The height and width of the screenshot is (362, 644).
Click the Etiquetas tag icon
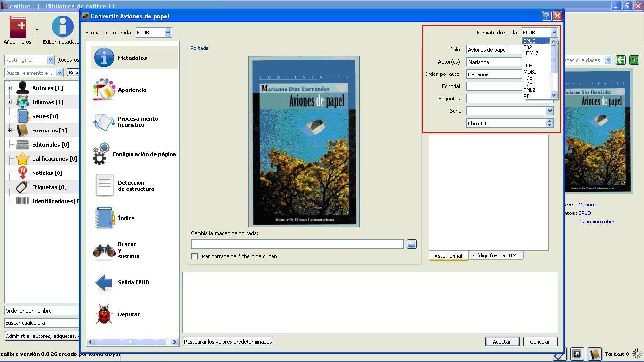(22, 187)
